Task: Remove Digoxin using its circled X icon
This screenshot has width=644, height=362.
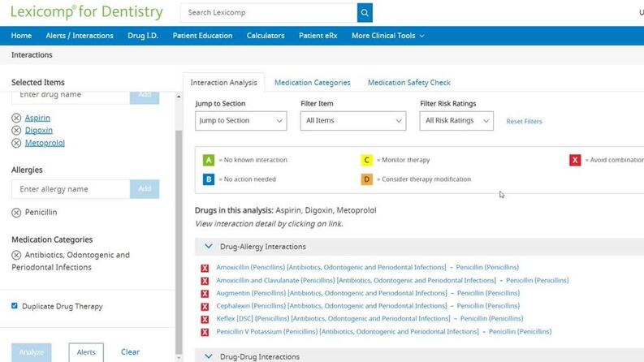Action: pyautogui.click(x=16, y=131)
